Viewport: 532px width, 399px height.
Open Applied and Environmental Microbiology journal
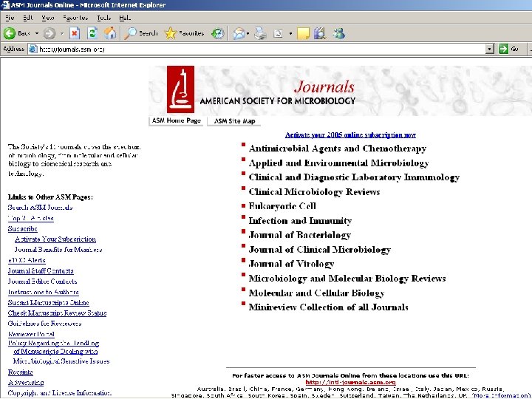pyautogui.click(x=338, y=163)
